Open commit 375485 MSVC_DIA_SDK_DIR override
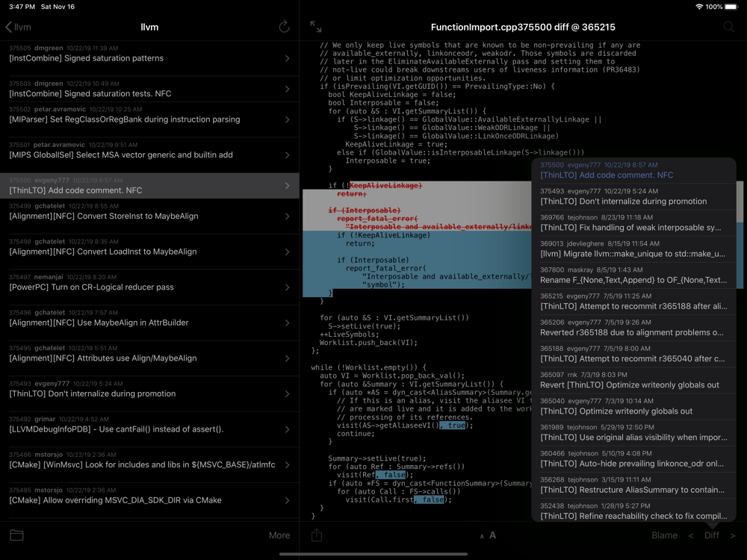 coord(149,500)
